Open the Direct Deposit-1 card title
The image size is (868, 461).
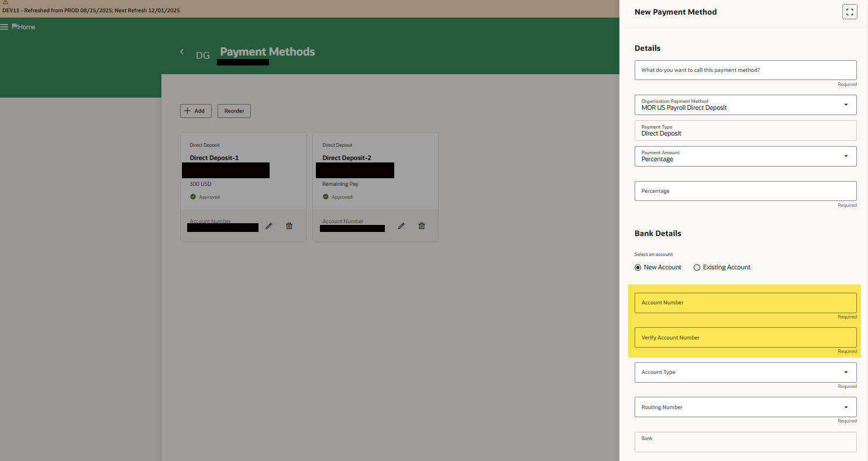pos(214,158)
